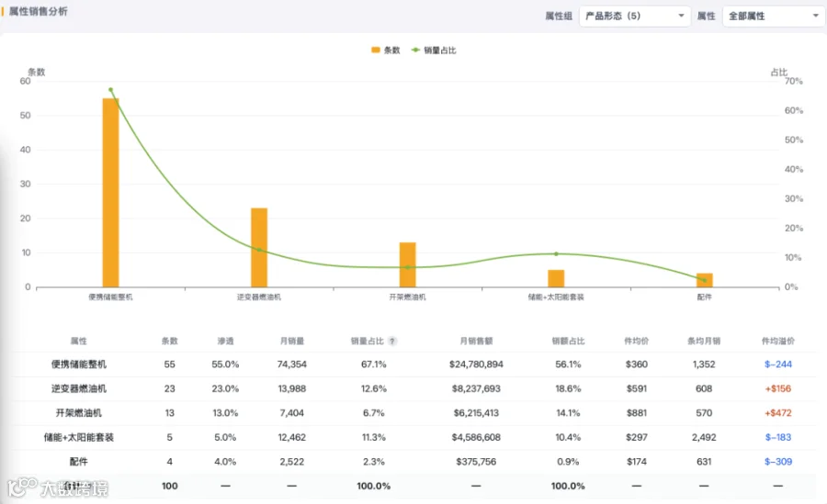
Task: Click the 属性 column header in table
Action: coord(79,342)
